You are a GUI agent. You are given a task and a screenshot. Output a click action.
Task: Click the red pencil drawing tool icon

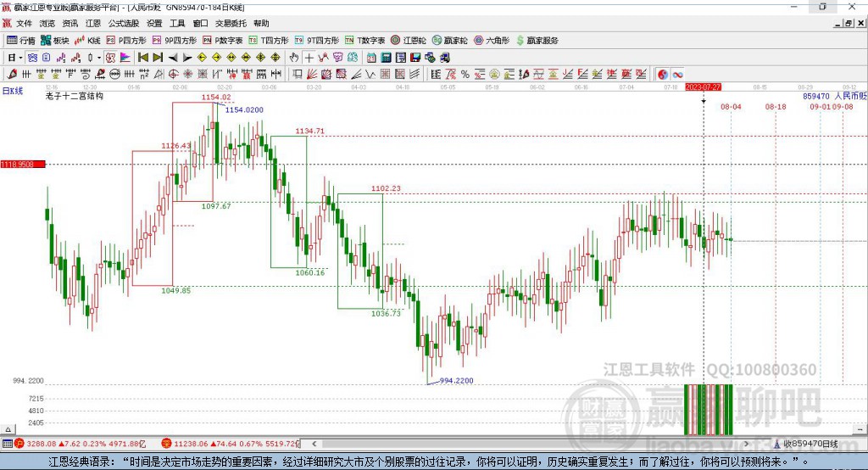click(12, 75)
